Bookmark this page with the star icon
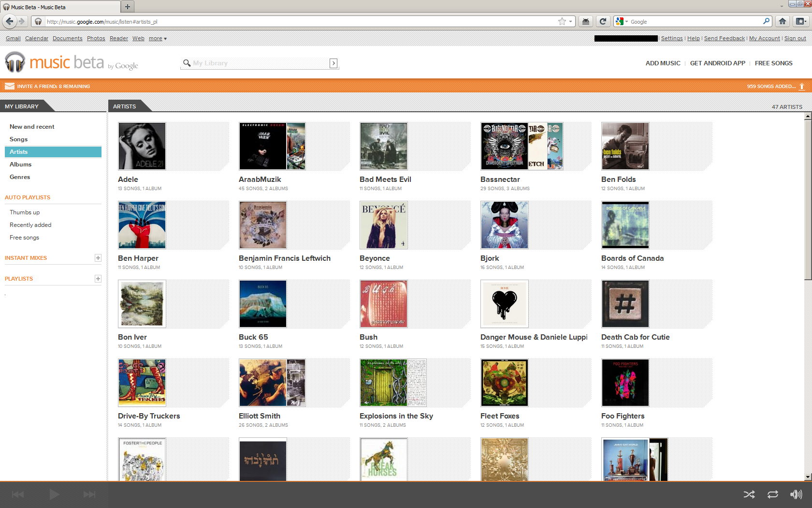This screenshot has width=812, height=508. [x=562, y=21]
